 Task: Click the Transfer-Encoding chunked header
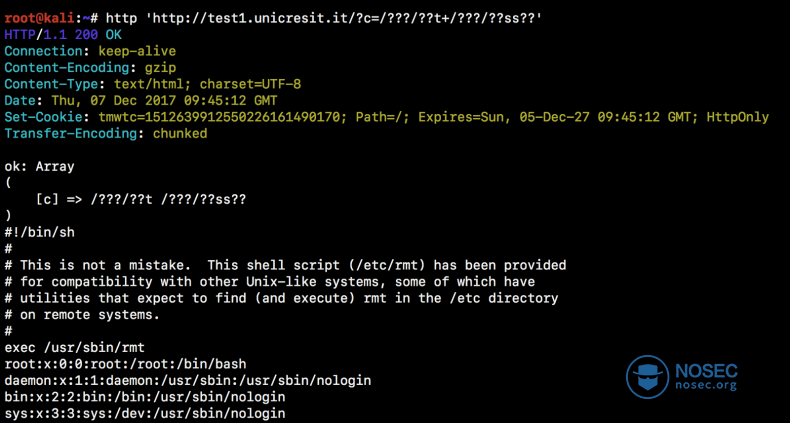pyautogui.click(x=105, y=133)
